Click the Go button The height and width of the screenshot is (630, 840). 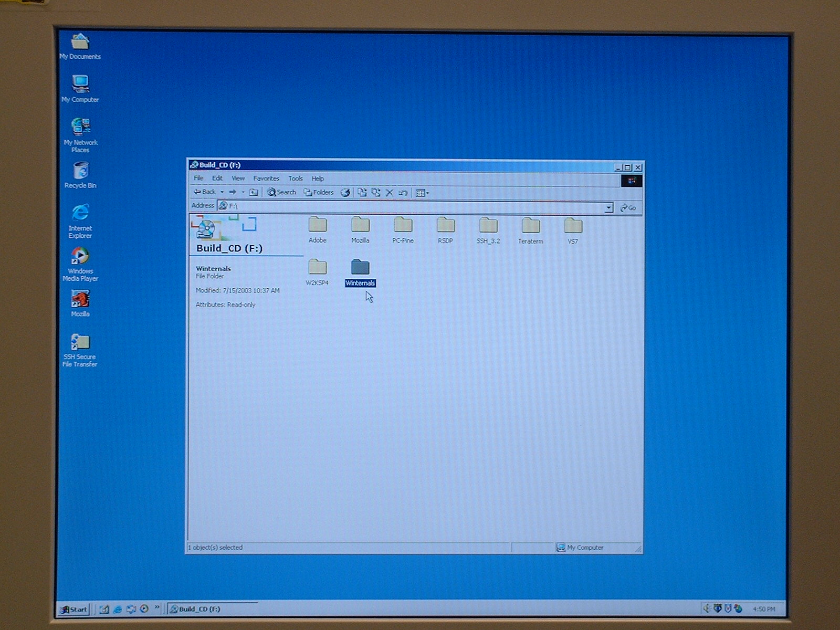coord(628,208)
